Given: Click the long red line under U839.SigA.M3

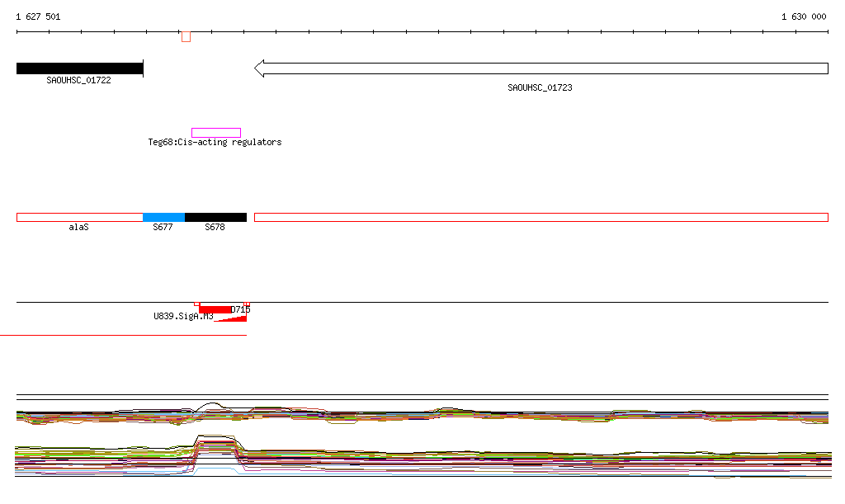Looking at the screenshot, I should (x=124, y=336).
